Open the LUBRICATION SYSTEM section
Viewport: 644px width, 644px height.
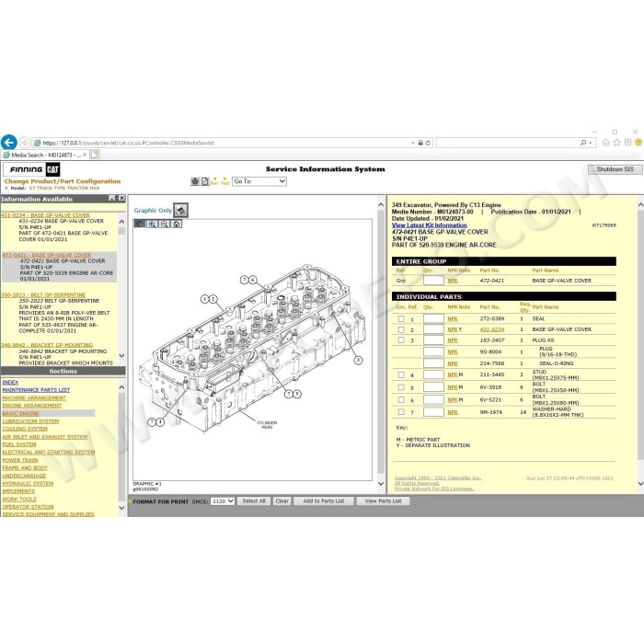coord(30,421)
